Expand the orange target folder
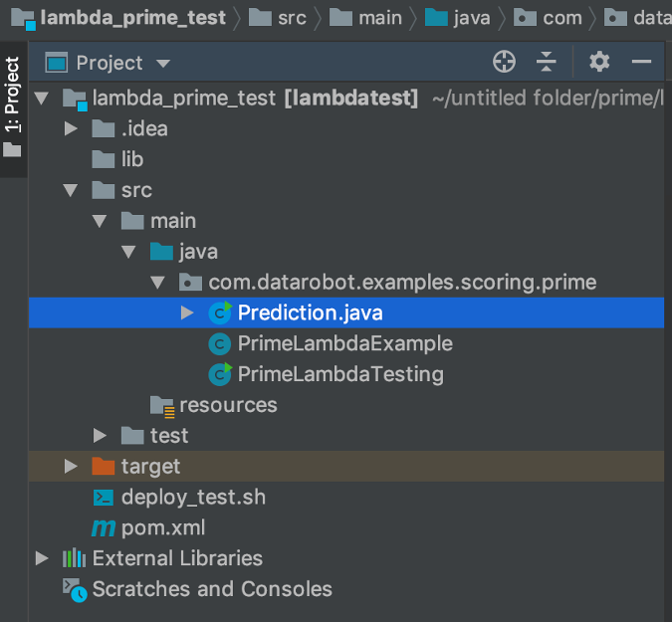The image size is (672, 622). (x=71, y=466)
